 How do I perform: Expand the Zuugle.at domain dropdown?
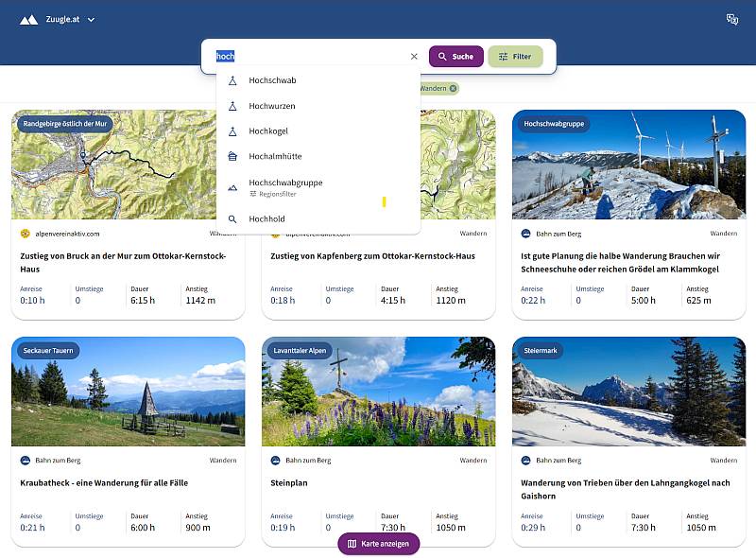[x=91, y=20]
